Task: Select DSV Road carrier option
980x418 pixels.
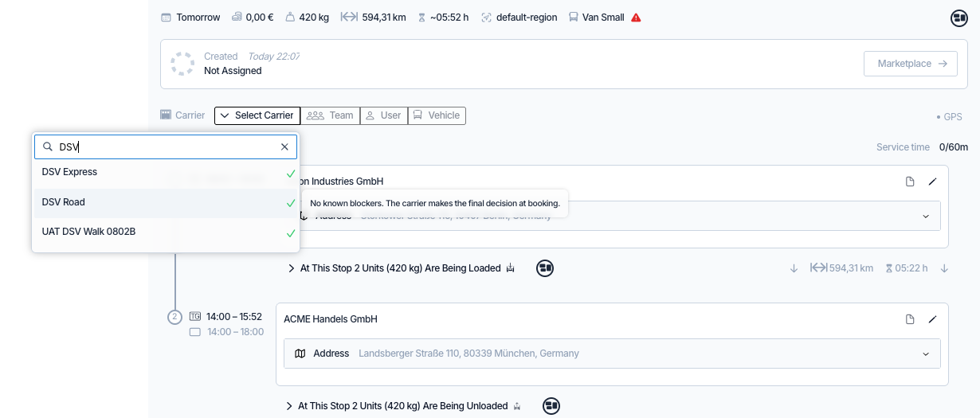Action: click(x=166, y=202)
